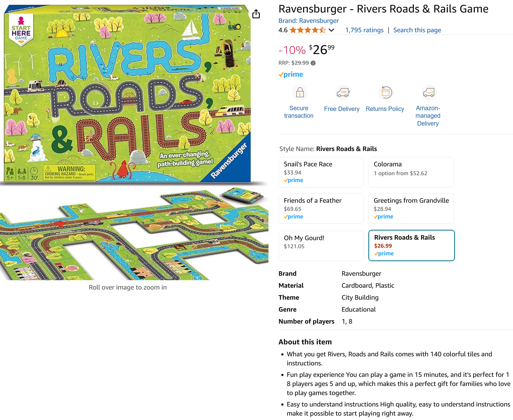The height and width of the screenshot is (420, 513).
Task: Click the Free Delivery truck icon
Action: pyautogui.click(x=343, y=93)
